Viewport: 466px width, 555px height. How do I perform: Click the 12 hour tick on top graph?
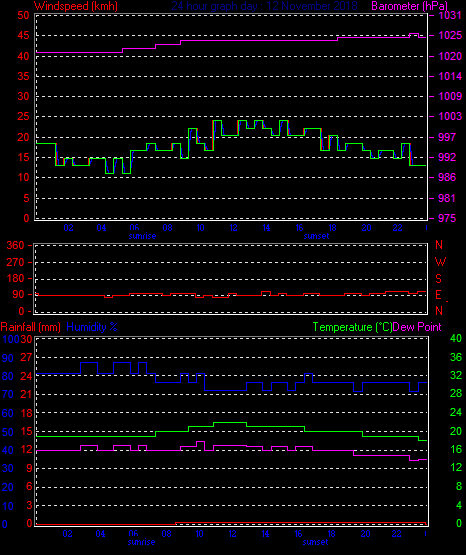(x=233, y=228)
